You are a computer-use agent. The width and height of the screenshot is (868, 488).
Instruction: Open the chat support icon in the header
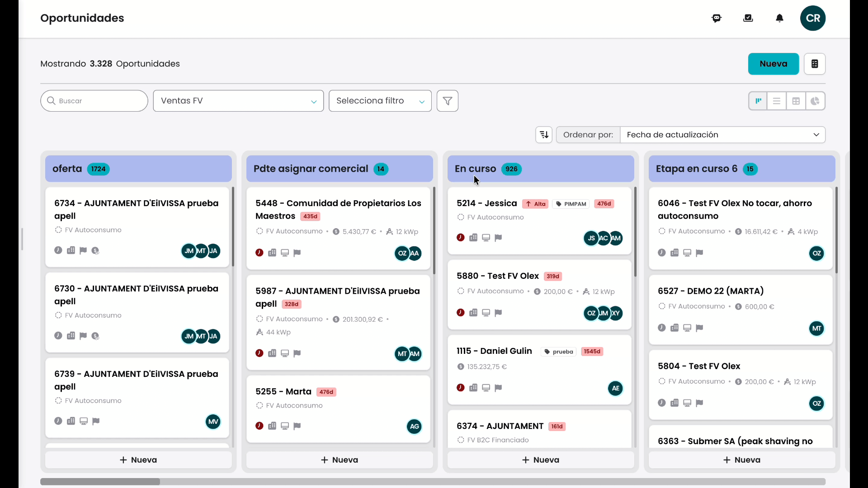pos(717,18)
